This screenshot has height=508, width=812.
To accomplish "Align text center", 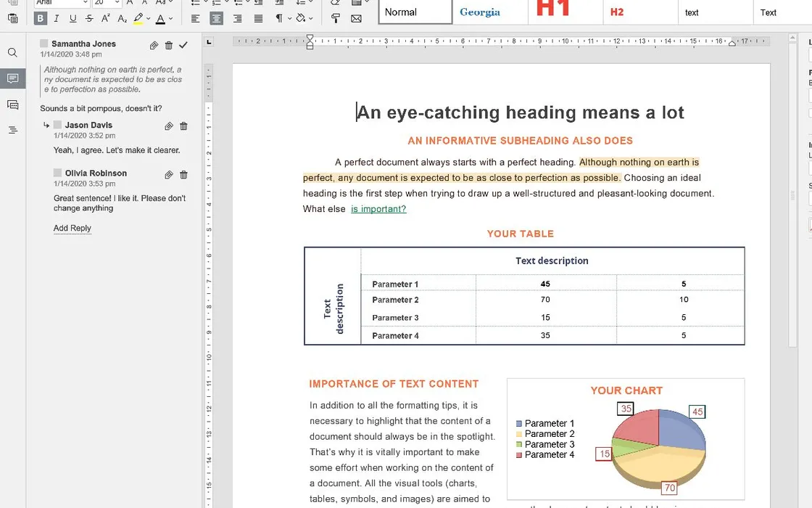I will 217,19.
